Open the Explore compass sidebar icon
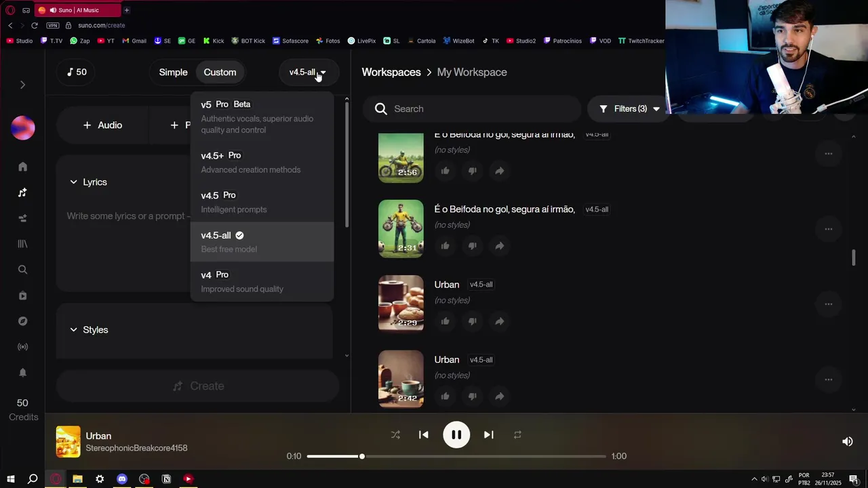The image size is (868, 488). pos(22,321)
